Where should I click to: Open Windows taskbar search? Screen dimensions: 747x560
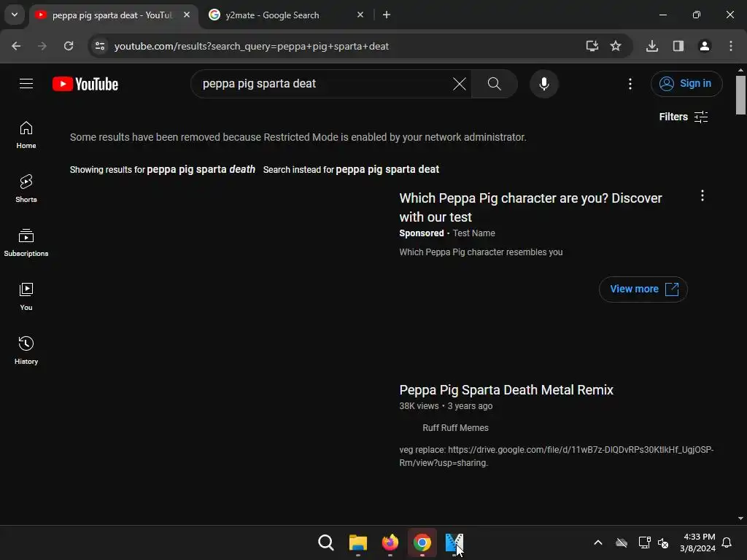click(x=326, y=542)
